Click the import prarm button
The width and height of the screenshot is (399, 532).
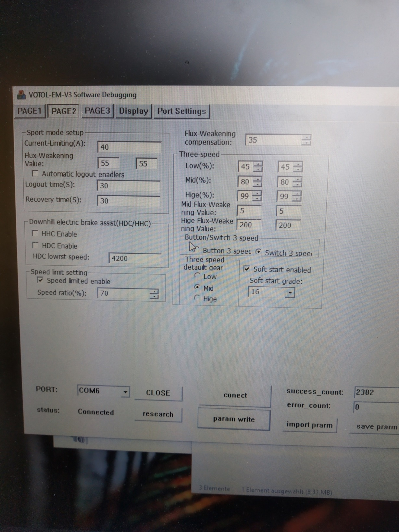309,425
